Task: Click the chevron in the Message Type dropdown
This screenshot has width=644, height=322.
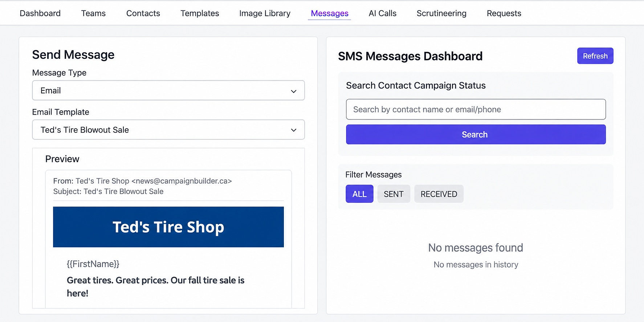Action: coord(294,91)
